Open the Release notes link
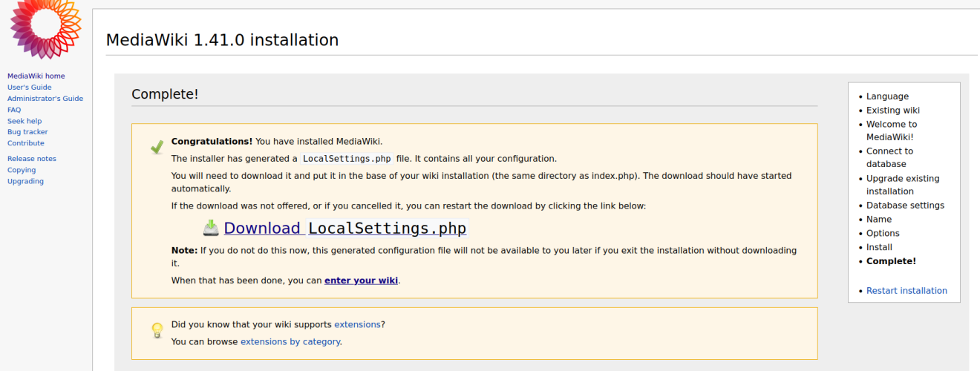The width and height of the screenshot is (980, 371). click(x=32, y=158)
